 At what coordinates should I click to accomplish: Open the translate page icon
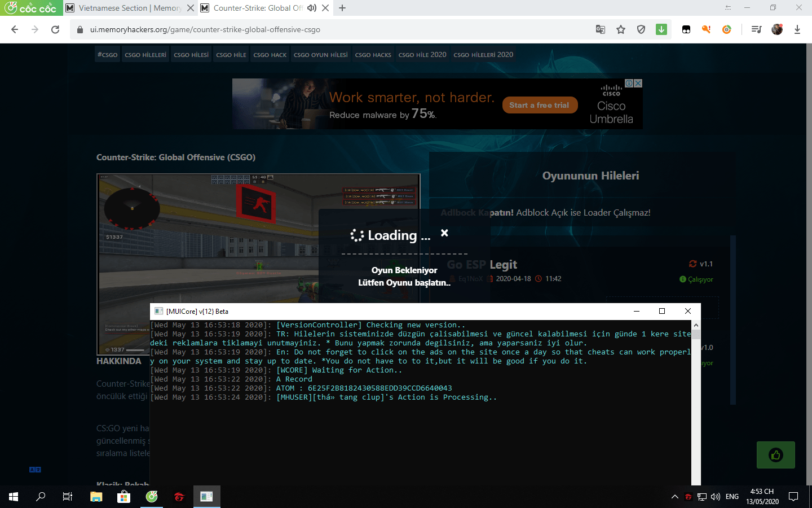coord(601,29)
